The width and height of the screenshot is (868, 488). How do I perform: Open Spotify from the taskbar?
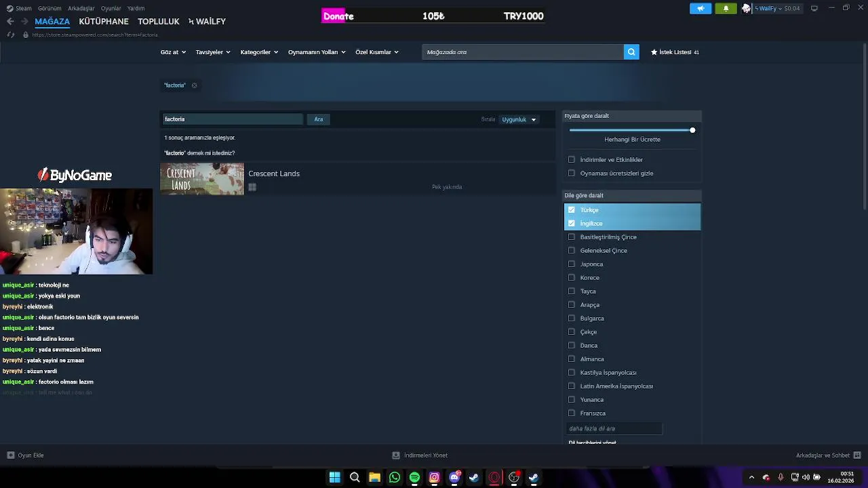[x=414, y=478]
